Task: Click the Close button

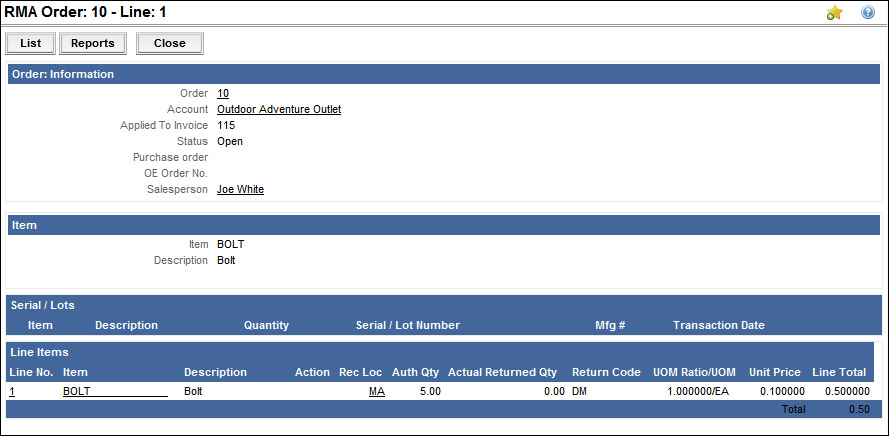Action: [169, 44]
